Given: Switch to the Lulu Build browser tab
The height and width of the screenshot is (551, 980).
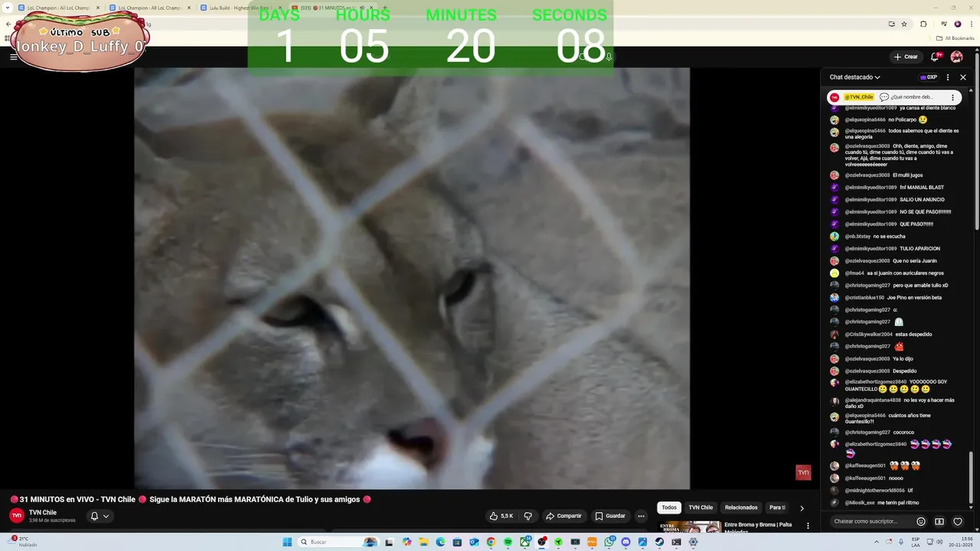Looking at the screenshot, I should tap(240, 8).
